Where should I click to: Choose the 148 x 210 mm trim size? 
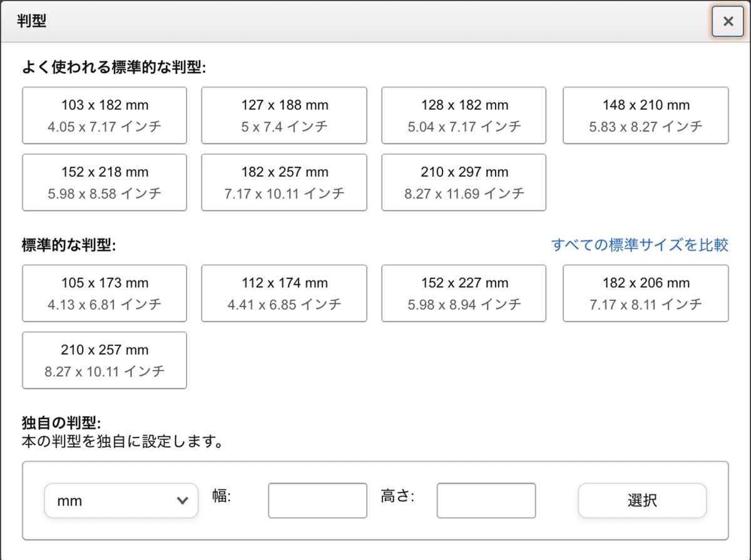click(x=645, y=115)
